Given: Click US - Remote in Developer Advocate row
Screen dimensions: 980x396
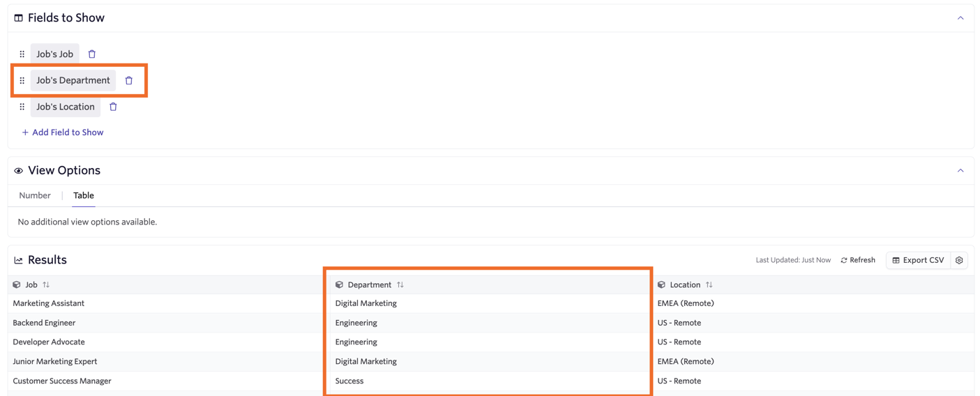Looking at the screenshot, I should click(679, 342).
